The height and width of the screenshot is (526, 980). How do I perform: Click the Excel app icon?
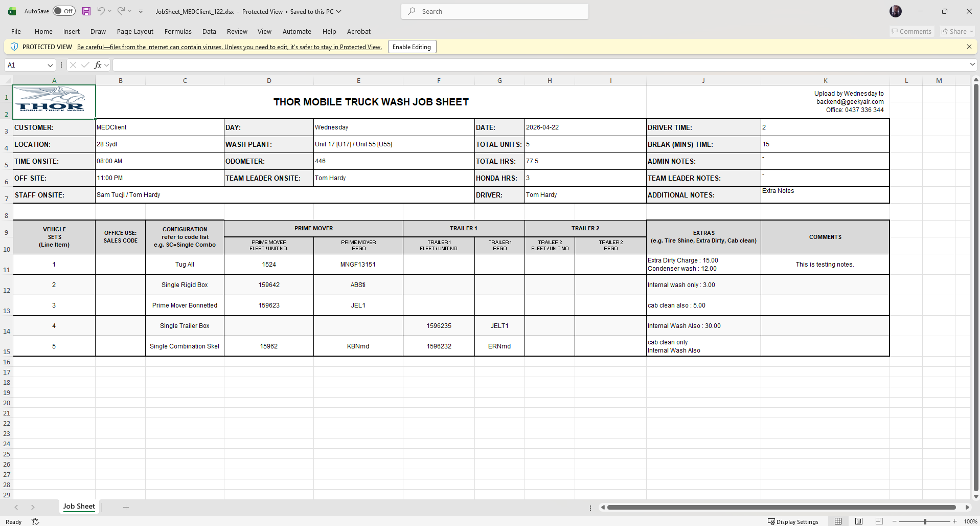coord(12,11)
